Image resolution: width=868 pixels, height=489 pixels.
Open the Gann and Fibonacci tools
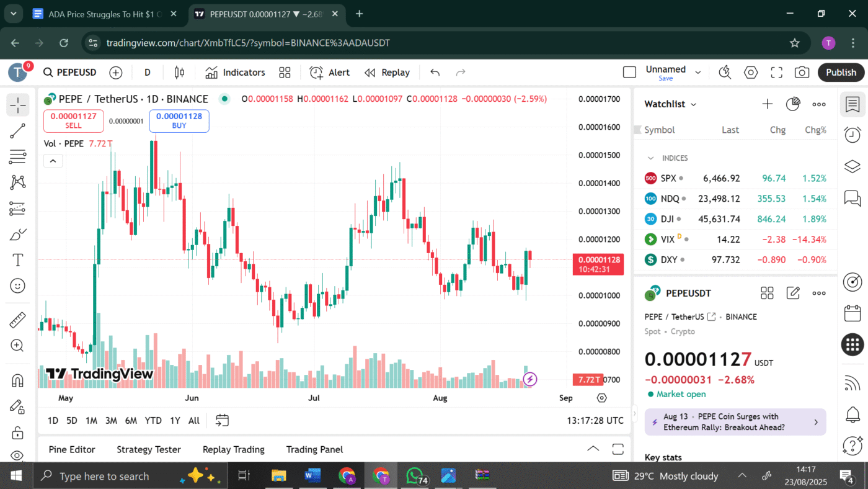[x=18, y=157]
